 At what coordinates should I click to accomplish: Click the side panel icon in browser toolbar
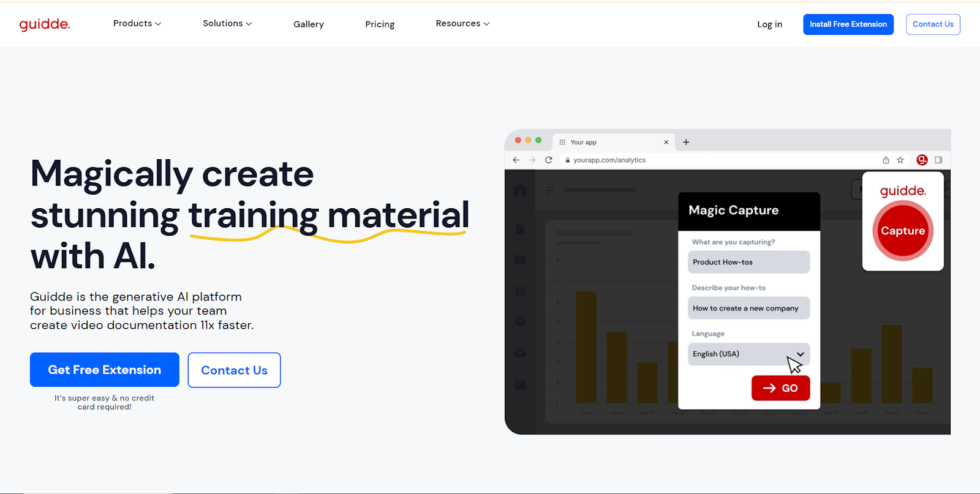[x=938, y=160]
